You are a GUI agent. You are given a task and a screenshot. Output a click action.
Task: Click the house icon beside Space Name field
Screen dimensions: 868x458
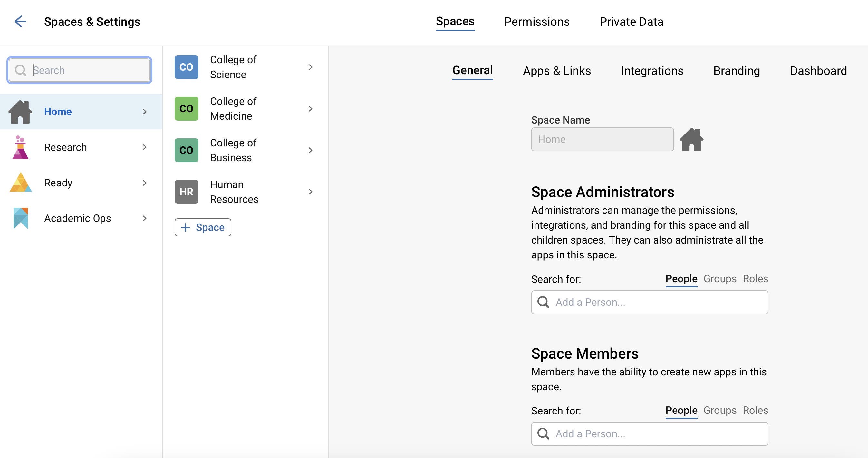point(691,139)
